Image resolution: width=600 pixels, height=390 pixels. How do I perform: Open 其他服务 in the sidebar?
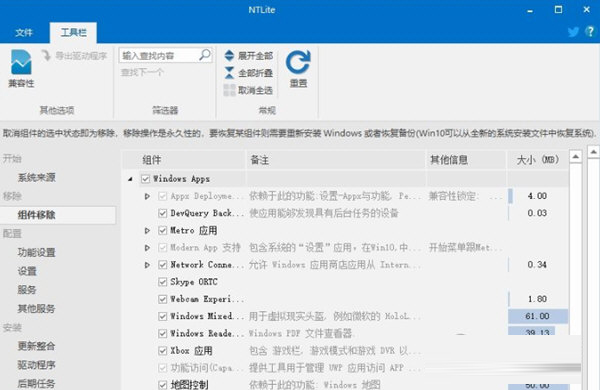37,308
